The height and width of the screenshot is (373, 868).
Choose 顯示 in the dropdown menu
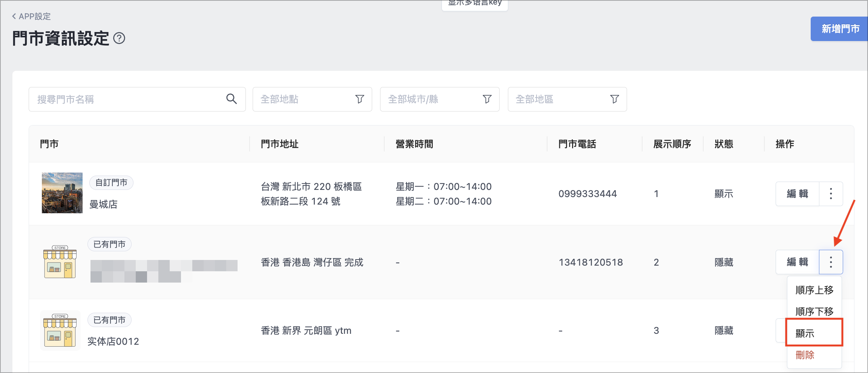point(814,333)
